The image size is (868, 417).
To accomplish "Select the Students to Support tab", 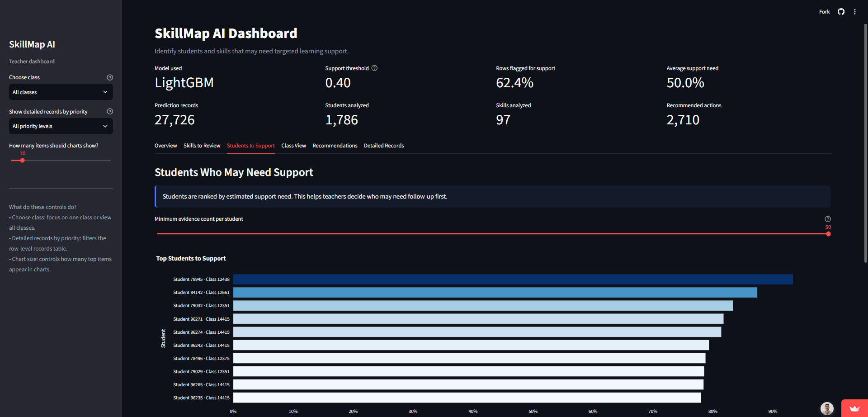I will click(x=251, y=146).
